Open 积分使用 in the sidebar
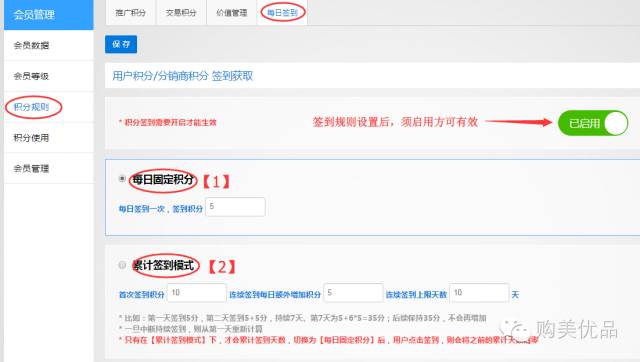Screen dimensions: 640x362 click(x=49, y=138)
